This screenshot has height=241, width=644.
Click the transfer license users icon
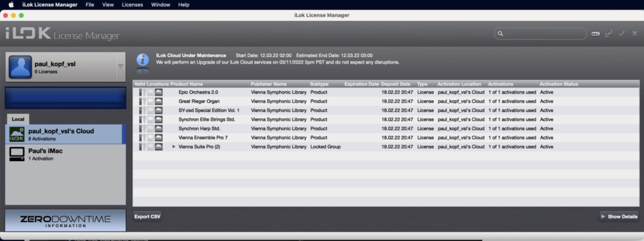[x=609, y=34]
